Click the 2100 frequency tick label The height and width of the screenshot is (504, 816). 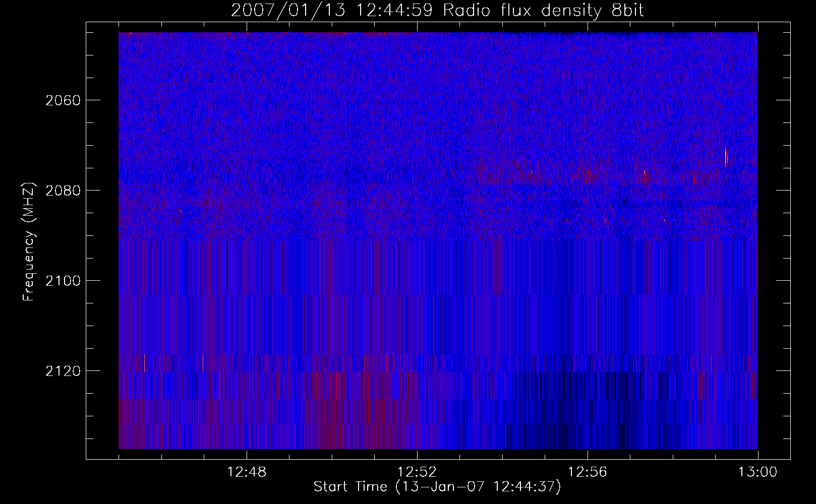click(63, 281)
